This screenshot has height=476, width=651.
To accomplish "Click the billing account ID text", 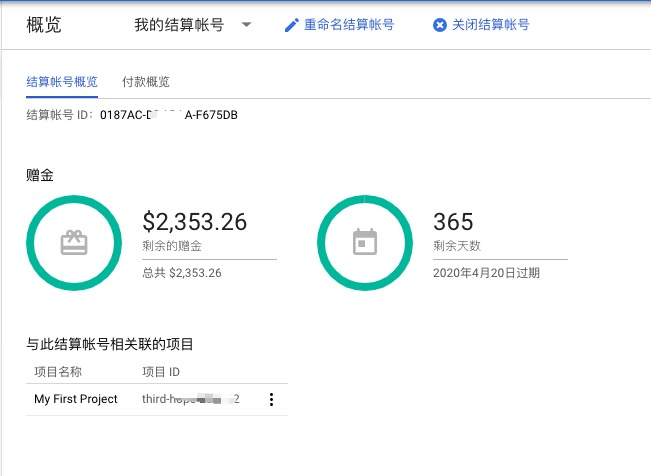I will point(131,115).
